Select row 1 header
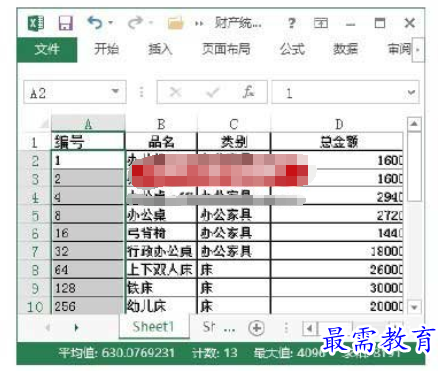Screen dimensions: 444x371 (34, 143)
